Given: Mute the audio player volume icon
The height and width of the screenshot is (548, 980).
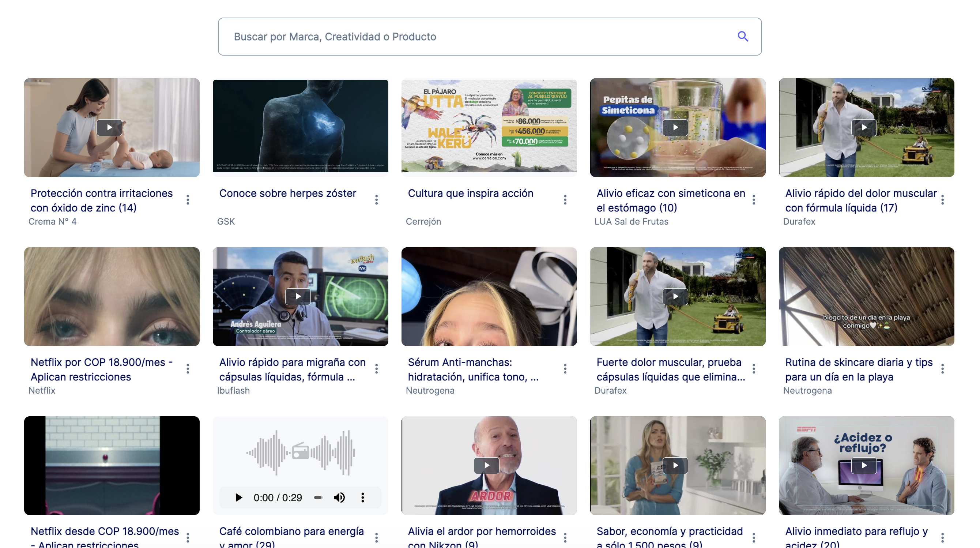Looking at the screenshot, I should 339,498.
